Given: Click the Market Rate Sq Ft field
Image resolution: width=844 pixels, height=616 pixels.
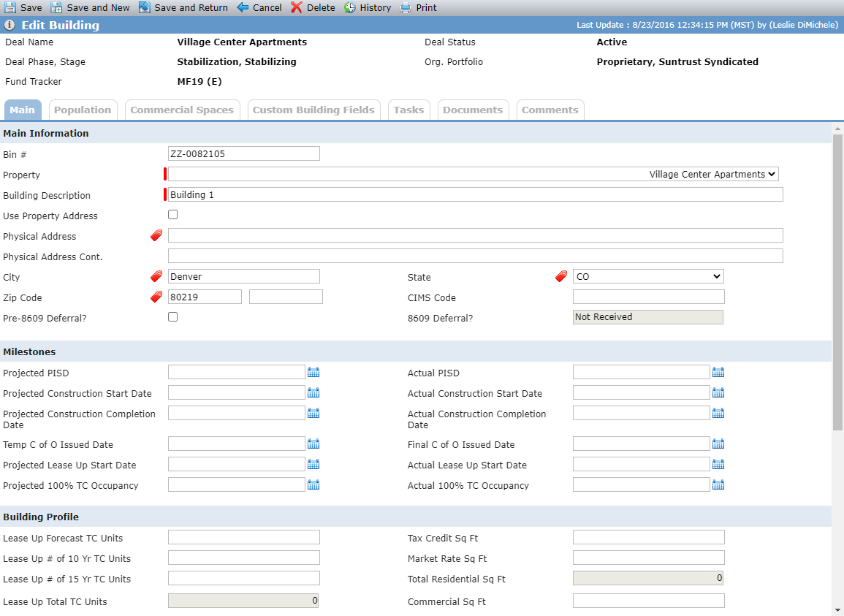Looking at the screenshot, I should click(x=649, y=558).
